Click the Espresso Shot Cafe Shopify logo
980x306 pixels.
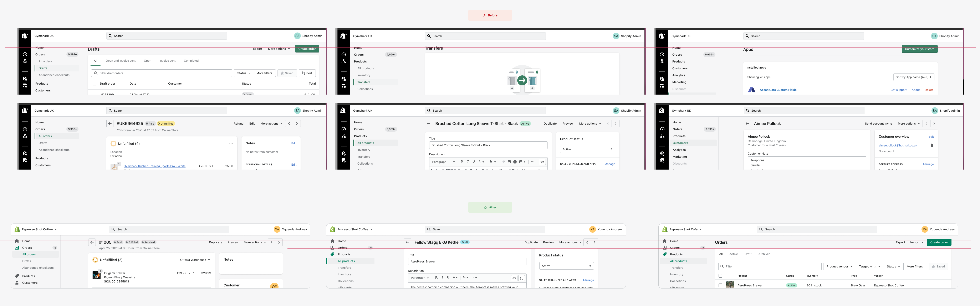tap(665, 230)
